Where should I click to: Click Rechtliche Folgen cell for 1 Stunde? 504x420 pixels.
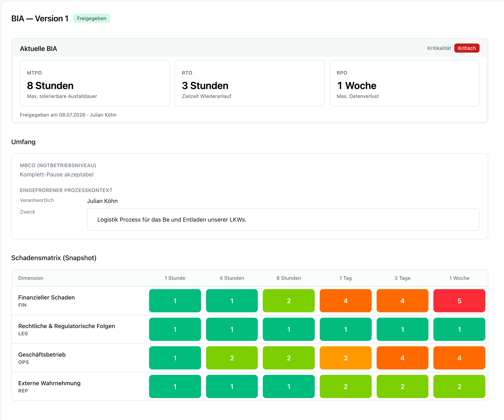pyautogui.click(x=175, y=329)
